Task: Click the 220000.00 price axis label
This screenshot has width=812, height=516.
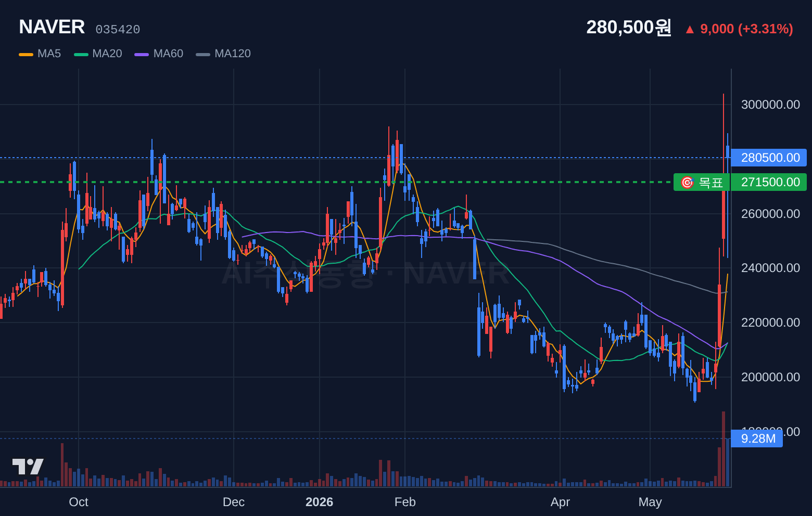Action: tap(770, 322)
